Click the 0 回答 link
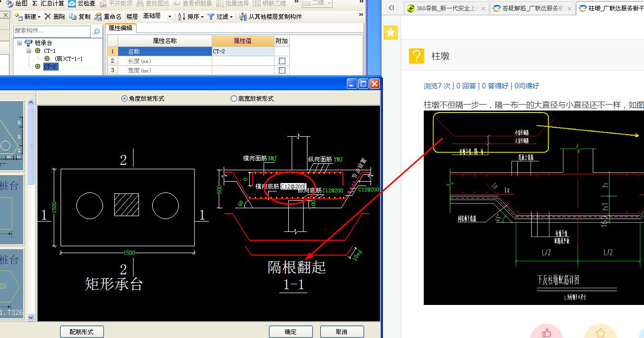 click(466, 86)
